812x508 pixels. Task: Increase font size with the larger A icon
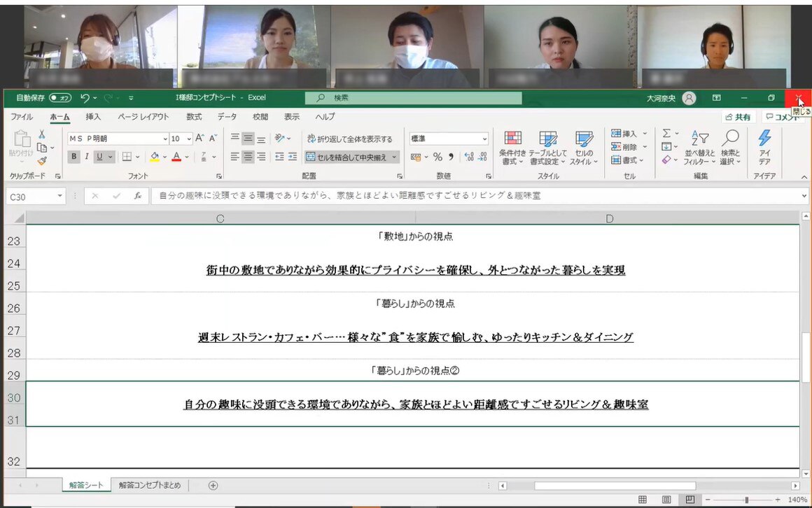pyautogui.click(x=199, y=139)
